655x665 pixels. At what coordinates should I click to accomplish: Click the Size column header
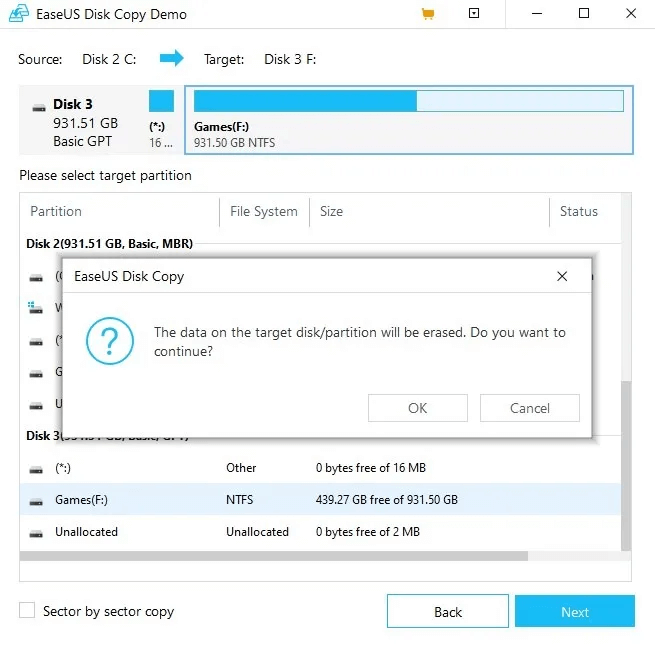(331, 211)
